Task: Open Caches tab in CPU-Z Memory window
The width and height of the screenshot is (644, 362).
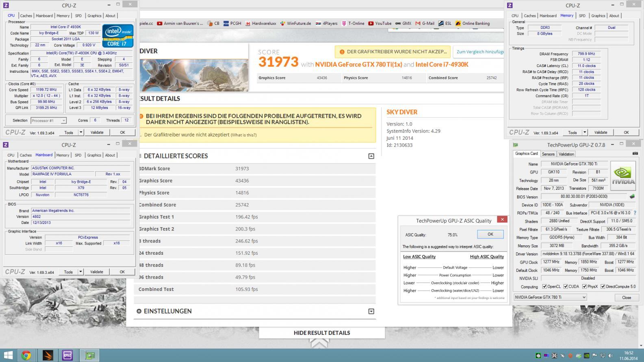Action: pos(530,16)
